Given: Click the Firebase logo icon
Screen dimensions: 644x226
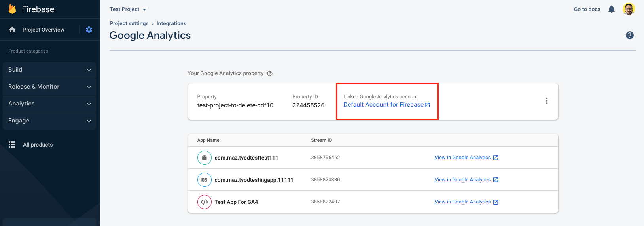Looking at the screenshot, I should click(12, 9).
